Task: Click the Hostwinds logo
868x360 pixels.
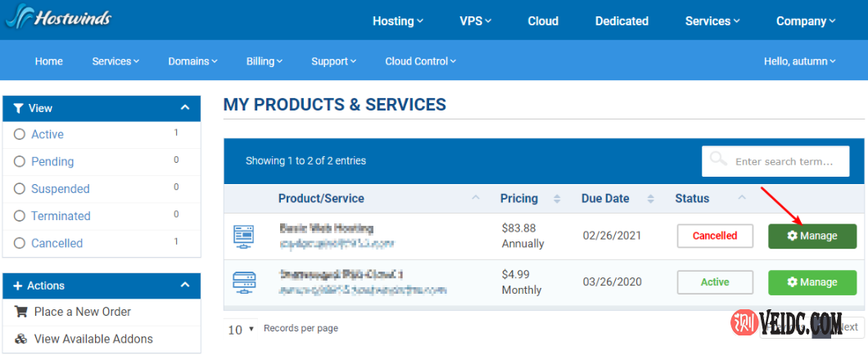Action: coord(57,18)
